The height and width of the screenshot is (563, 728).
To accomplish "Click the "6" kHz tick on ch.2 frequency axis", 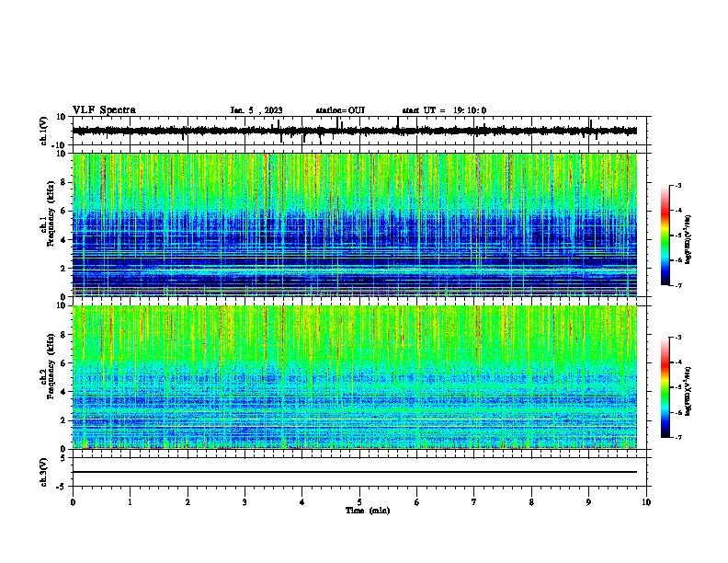I will pyautogui.click(x=63, y=363).
